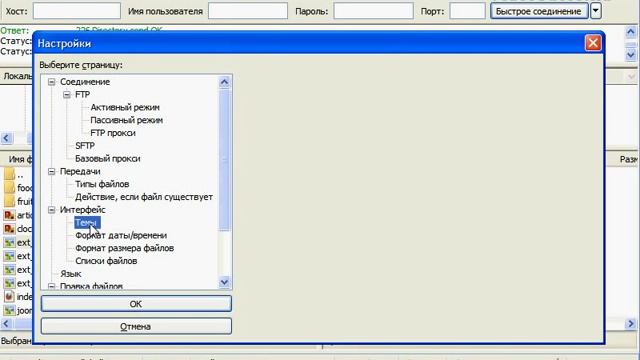Confirm settings with OK button
640x360 pixels.
[x=136, y=304]
